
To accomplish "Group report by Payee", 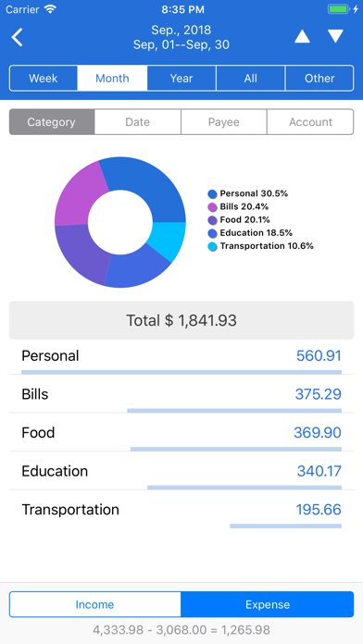I will [x=224, y=122].
